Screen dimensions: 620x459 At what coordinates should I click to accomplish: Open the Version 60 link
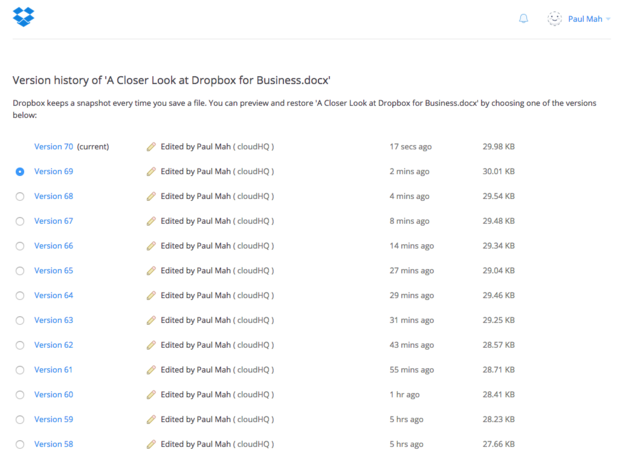click(x=53, y=395)
